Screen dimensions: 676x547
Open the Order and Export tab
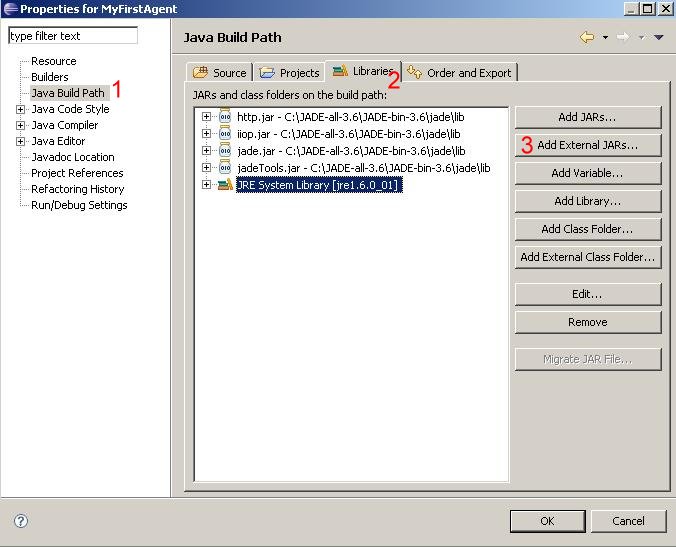click(x=459, y=73)
